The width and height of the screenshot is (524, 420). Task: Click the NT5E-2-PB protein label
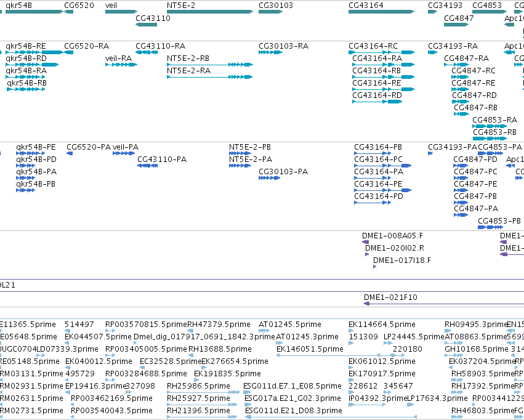tap(250, 147)
